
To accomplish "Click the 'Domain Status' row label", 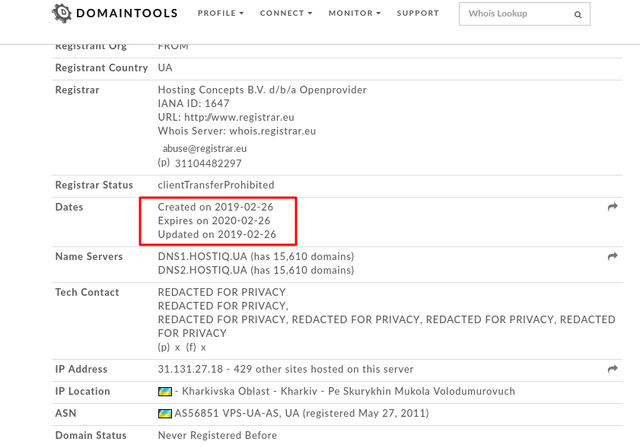I will coord(91,435).
